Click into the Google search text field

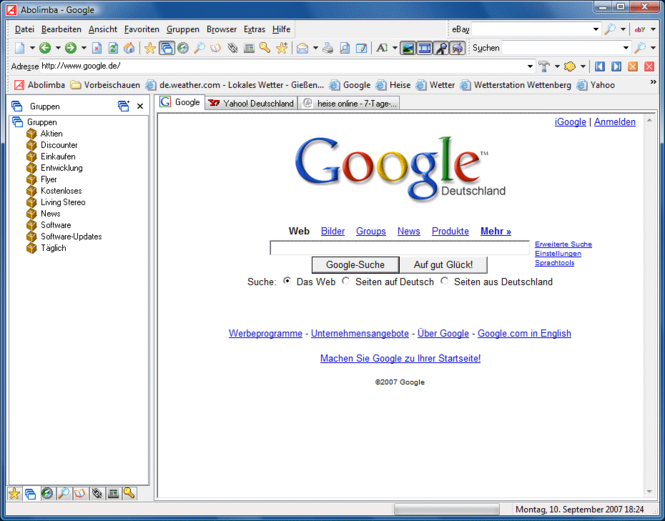click(400, 248)
